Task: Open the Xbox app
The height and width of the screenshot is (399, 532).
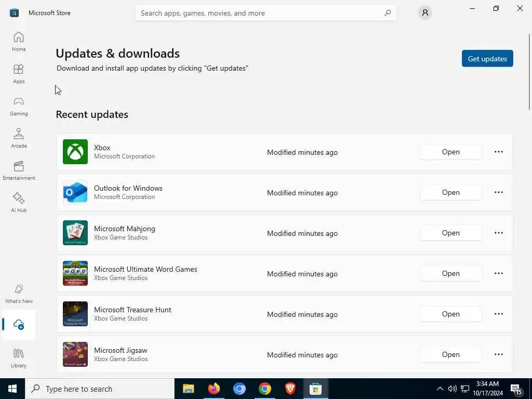Action: click(450, 152)
